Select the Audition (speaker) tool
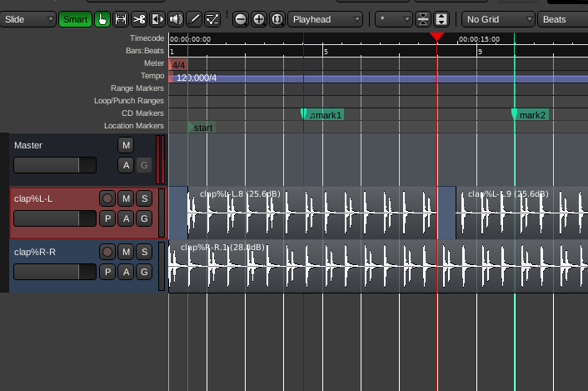 176,19
